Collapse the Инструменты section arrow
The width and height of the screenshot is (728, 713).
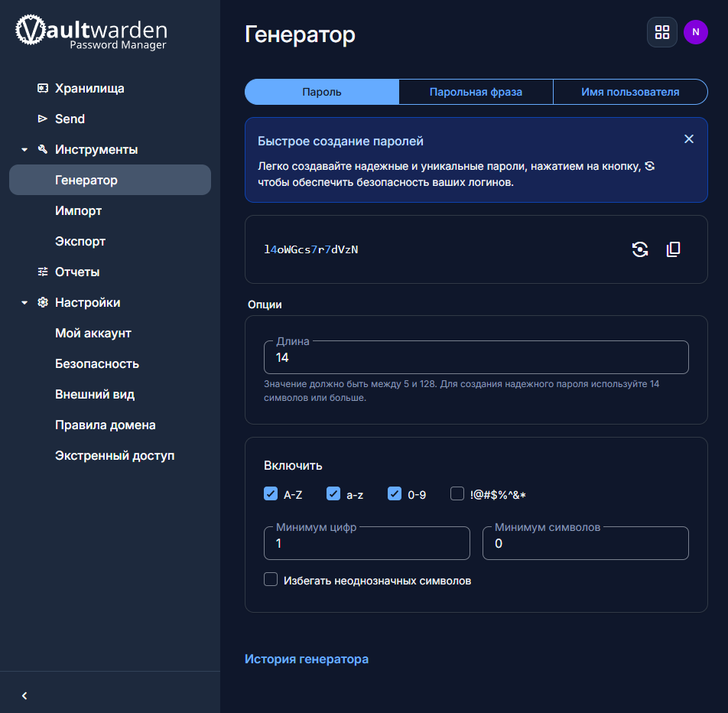point(24,150)
